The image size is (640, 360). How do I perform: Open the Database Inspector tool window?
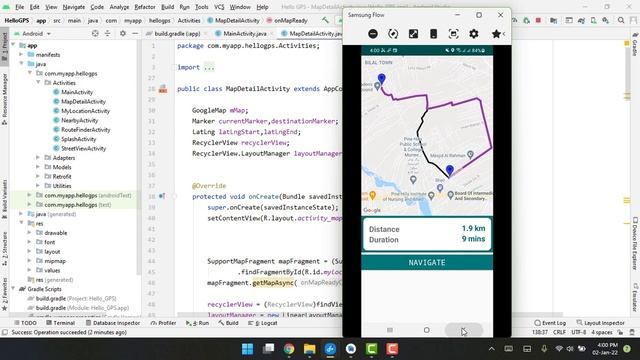click(113, 323)
